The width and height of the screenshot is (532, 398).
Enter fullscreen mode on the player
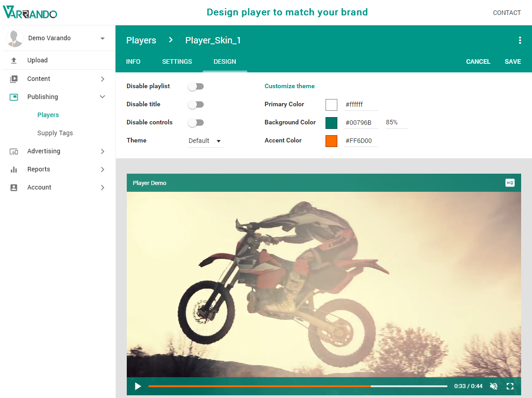[510, 386]
